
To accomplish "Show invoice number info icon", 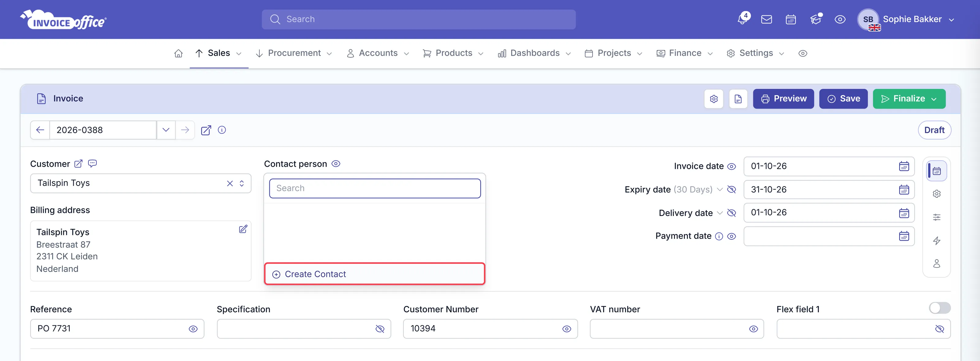I will click(x=222, y=130).
